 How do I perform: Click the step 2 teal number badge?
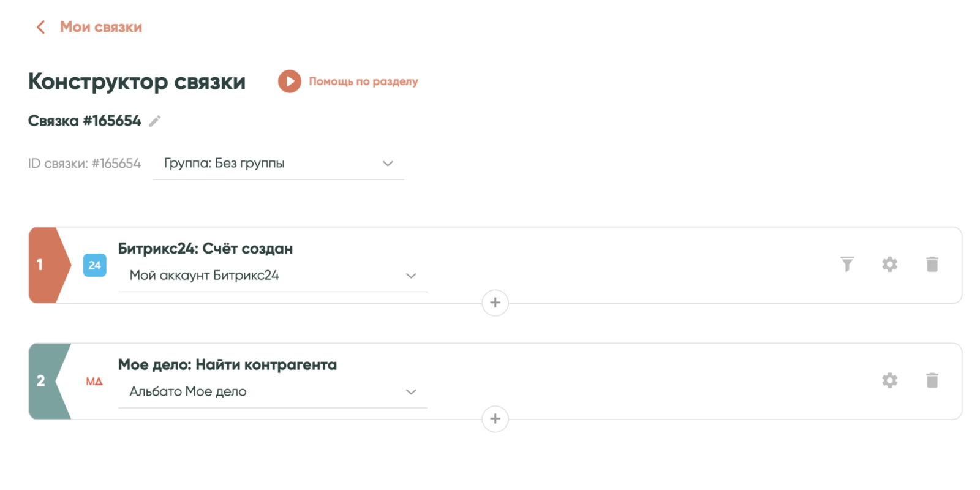pyautogui.click(x=43, y=381)
